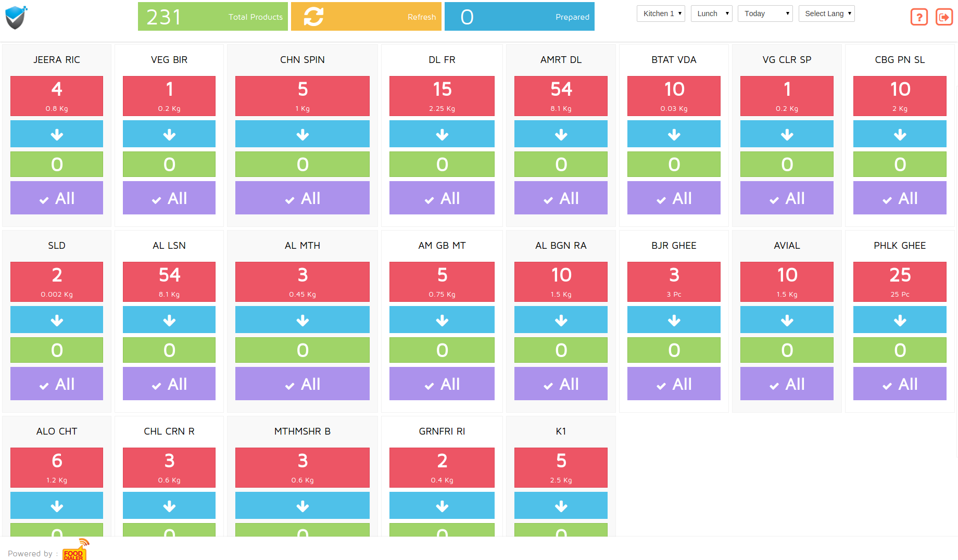Click the GRNFRI RI card title
This screenshot has height=560, width=958.
click(442, 431)
